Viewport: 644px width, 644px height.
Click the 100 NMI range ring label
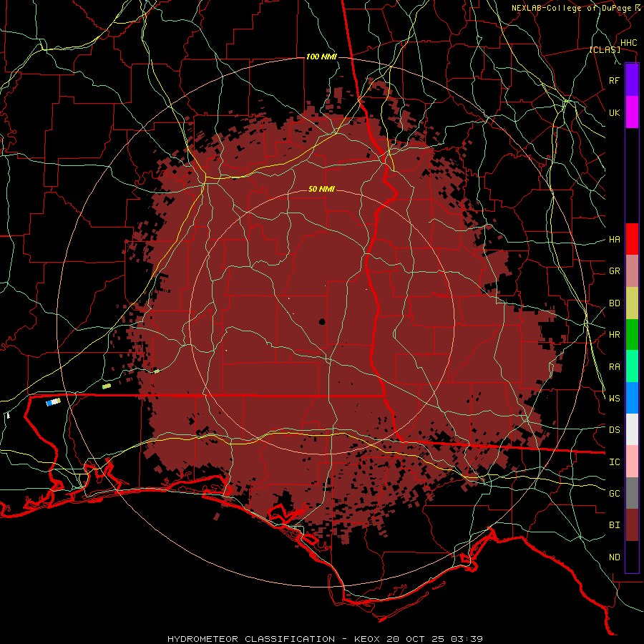click(x=321, y=57)
